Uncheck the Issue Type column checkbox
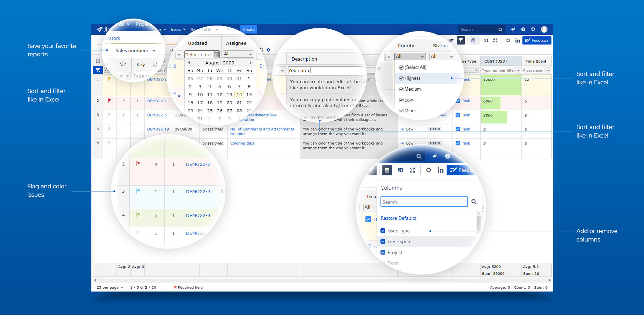This screenshot has width=644, height=315. tap(383, 231)
